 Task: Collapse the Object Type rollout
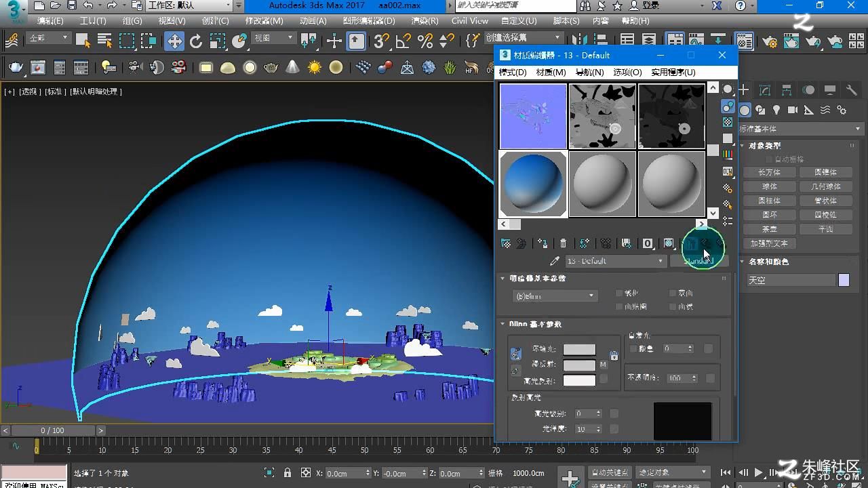point(743,146)
